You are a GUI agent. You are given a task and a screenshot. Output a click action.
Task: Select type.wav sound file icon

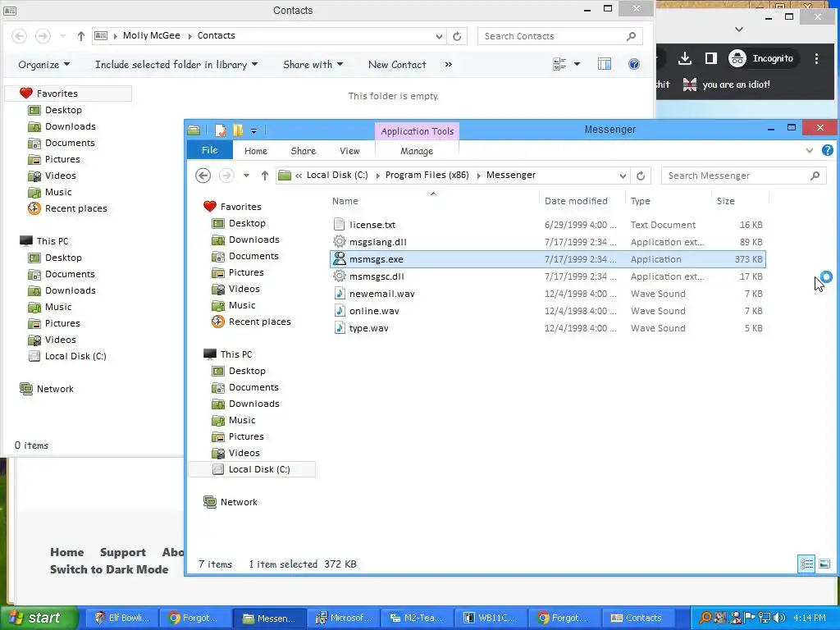coord(339,328)
